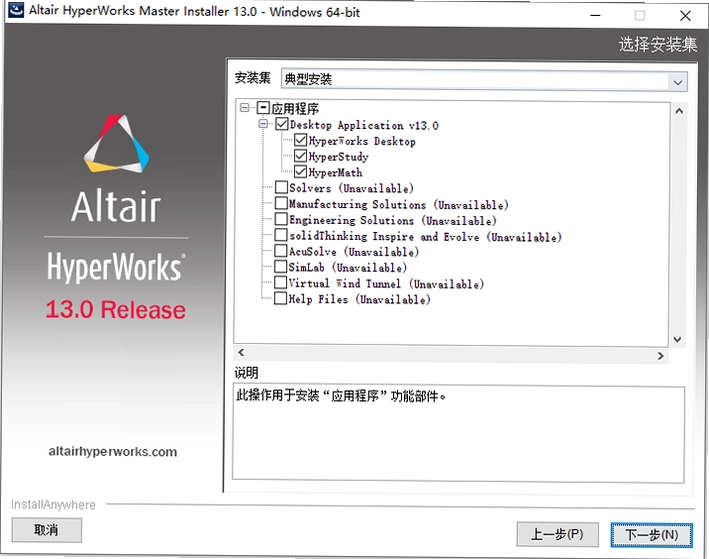Check the Engineering Solutions checkbox
The image size is (709, 559).
click(x=281, y=219)
